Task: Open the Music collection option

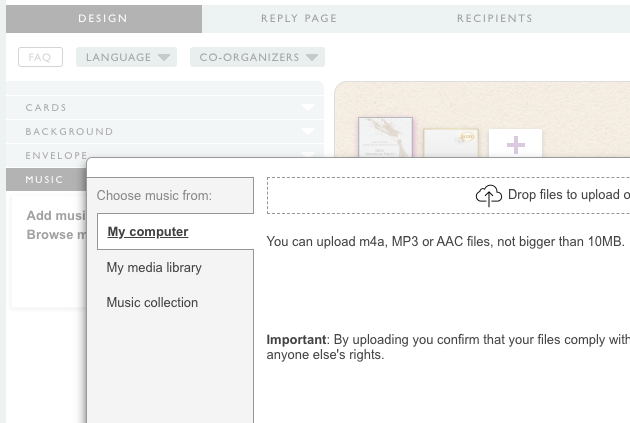Action: tap(152, 302)
